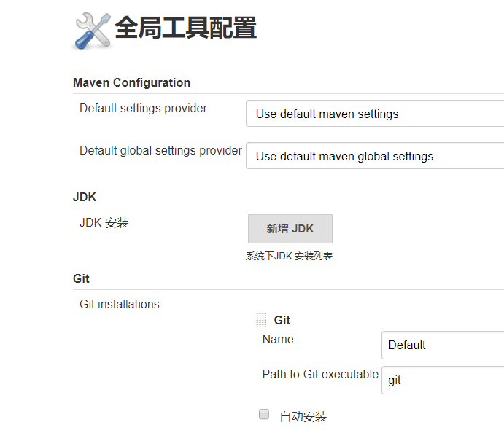This screenshot has height=430, width=504.
Task: Click the Default global settings provider label
Action: [160, 151]
